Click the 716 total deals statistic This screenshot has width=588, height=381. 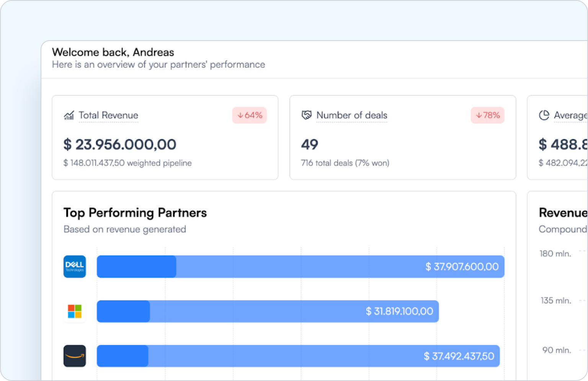[345, 163]
